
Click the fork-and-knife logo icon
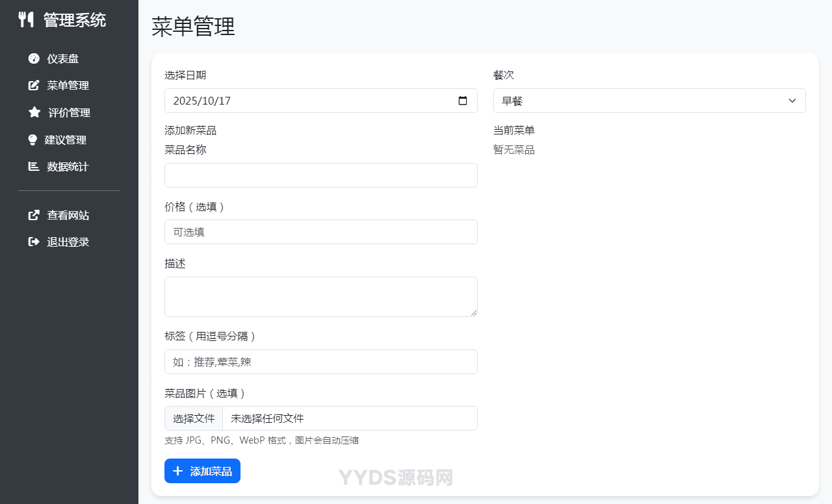26,19
